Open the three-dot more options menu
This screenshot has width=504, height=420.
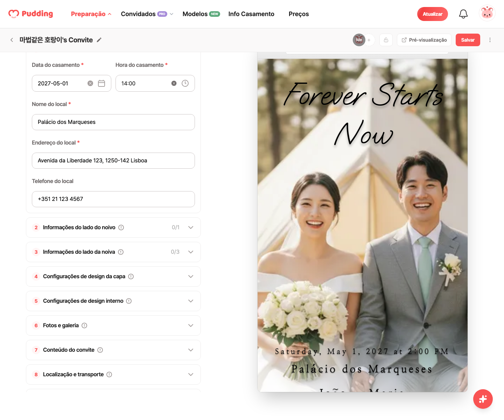[x=490, y=40]
